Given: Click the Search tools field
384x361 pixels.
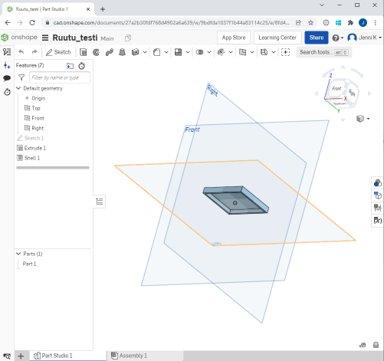Looking at the screenshot, I should [x=323, y=52].
